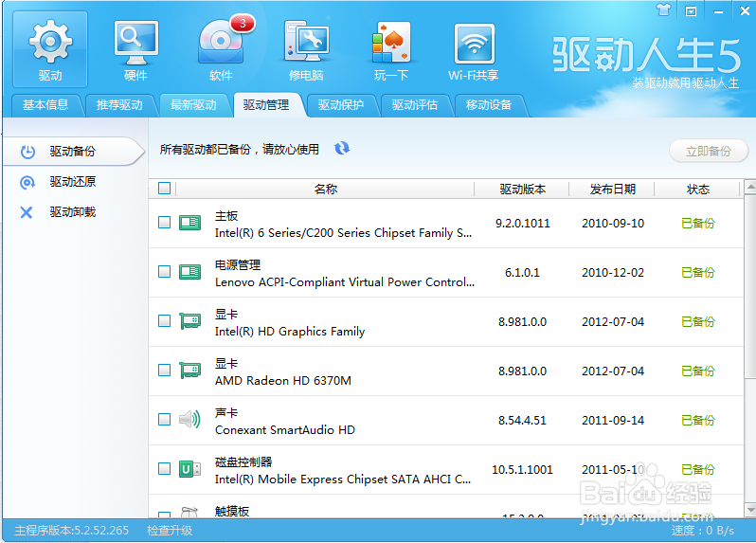Click the vertical scrollbar thumb
756x543 pixels.
coord(750,286)
